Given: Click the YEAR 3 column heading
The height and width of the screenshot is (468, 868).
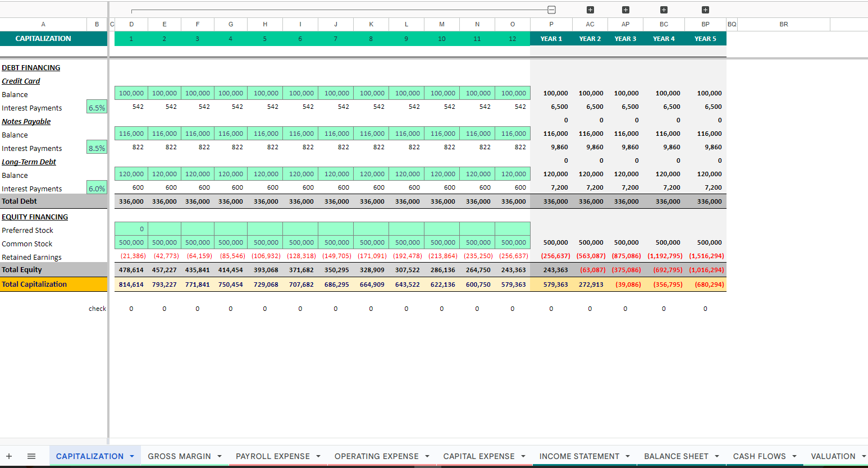Looking at the screenshot, I should pos(625,39).
